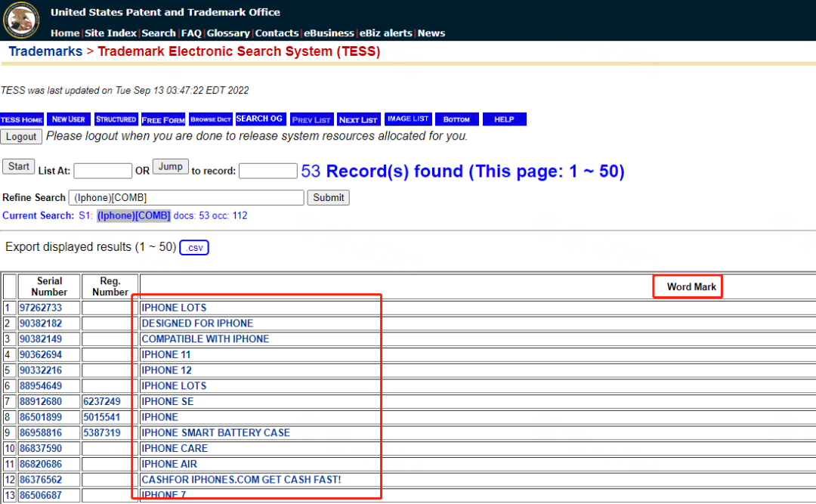Focus the List At input field

[x=103, y=171]
